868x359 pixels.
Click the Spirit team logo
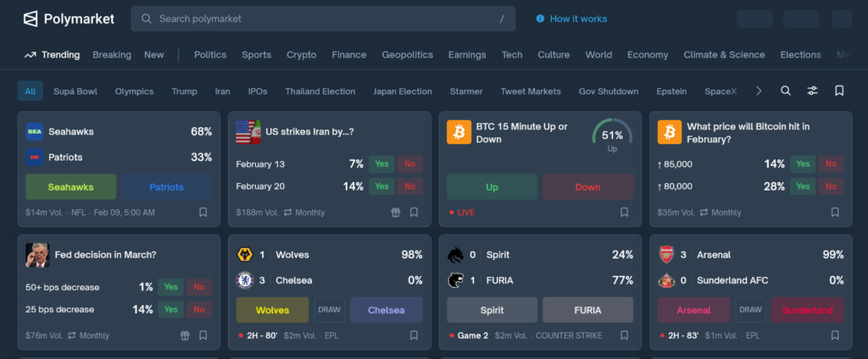click(x=455, y=255)
